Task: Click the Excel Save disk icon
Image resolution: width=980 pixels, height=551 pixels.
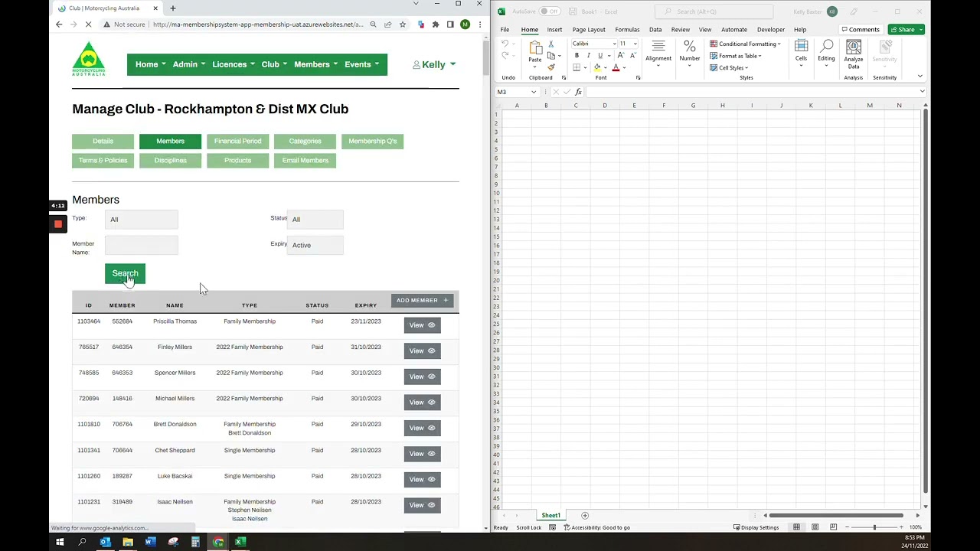Action: 571,11
